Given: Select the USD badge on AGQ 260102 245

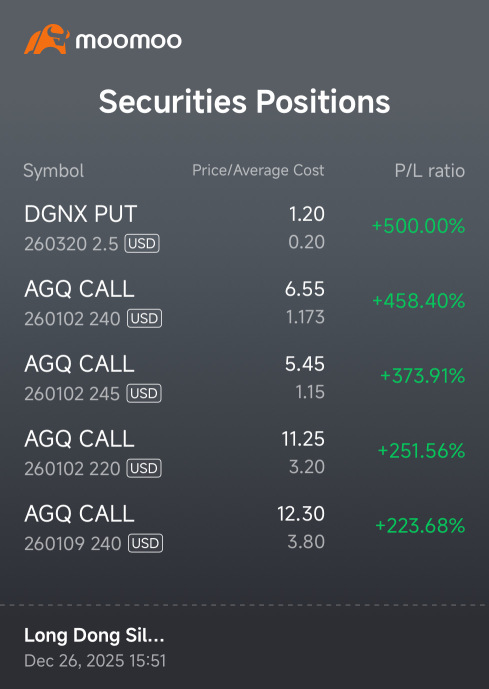Looking at the screenshot, I should point(144,393).
